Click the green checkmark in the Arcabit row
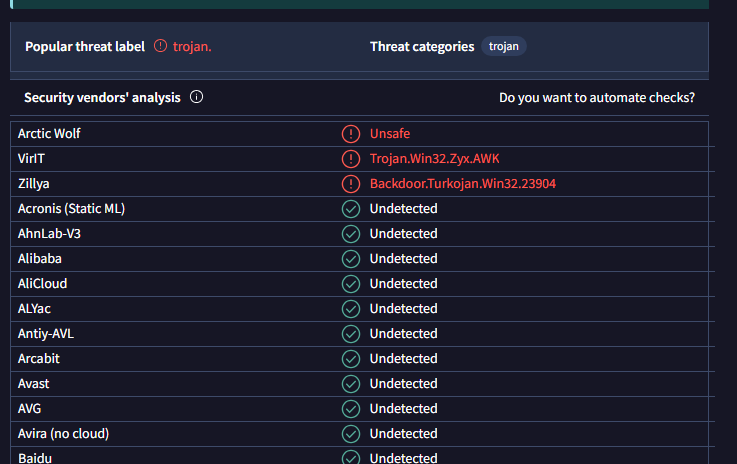737x464 pixels. coord(351,359)
